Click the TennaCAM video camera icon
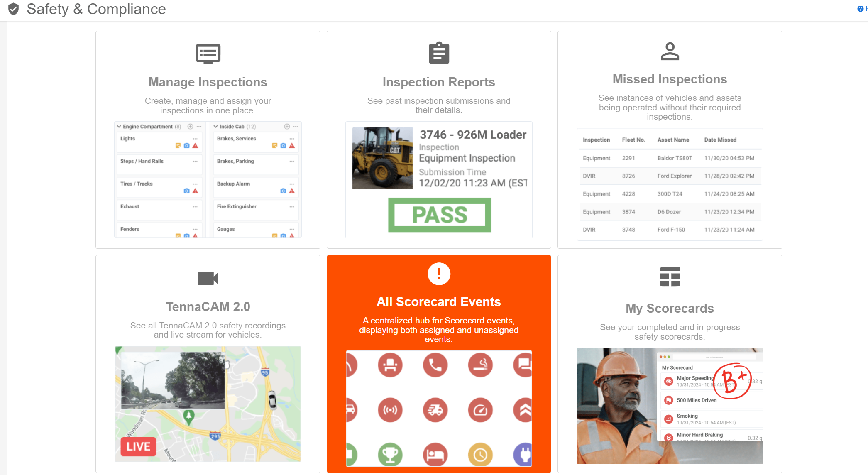Viewport: 868px width, 475px height. [208, 278]
